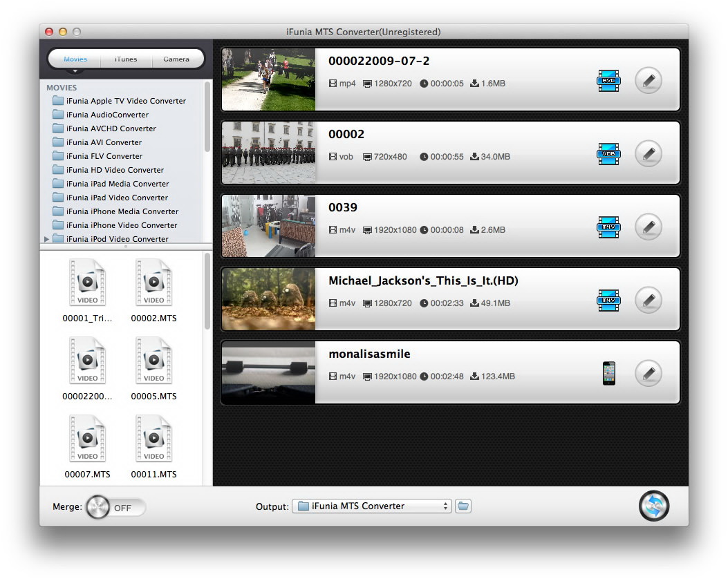Click the folder list vertical scrollbar
Image resolution: width=728 pixels, height=581 pixels.
[207, 117]
